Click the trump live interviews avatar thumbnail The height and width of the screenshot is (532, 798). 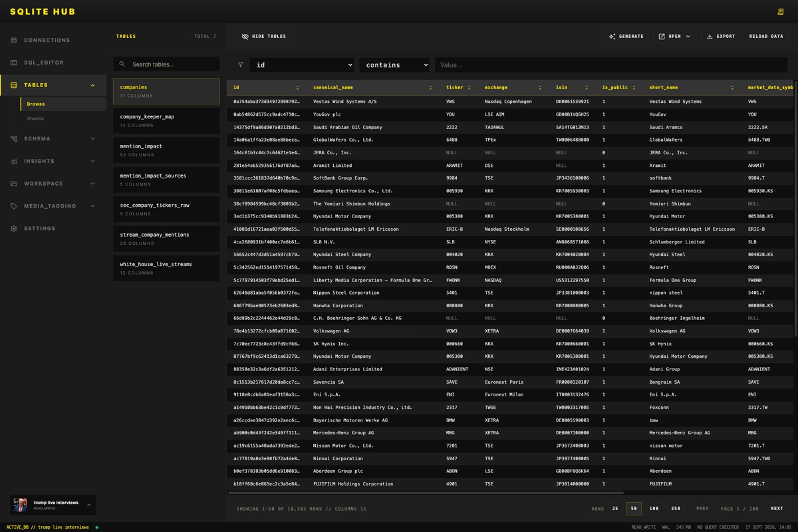pyautogui.click(x=21, y=505)
